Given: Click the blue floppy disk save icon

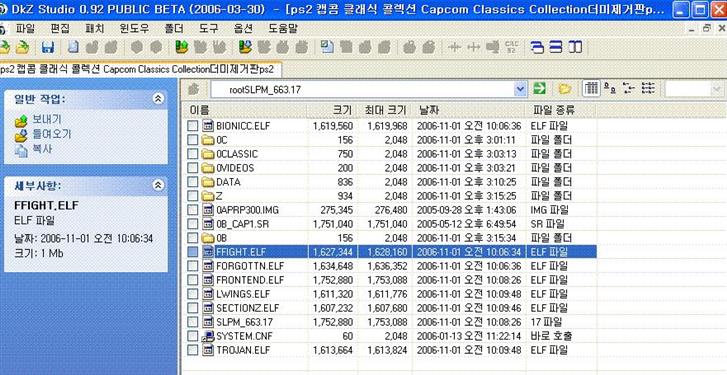Looking at the screenshot, I should [x=48, y=47].
